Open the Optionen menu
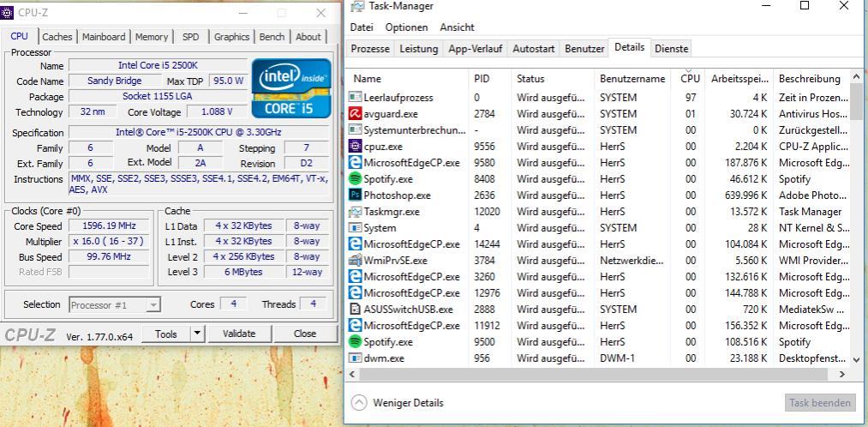868x427 pixels. (x=407, y=27)
